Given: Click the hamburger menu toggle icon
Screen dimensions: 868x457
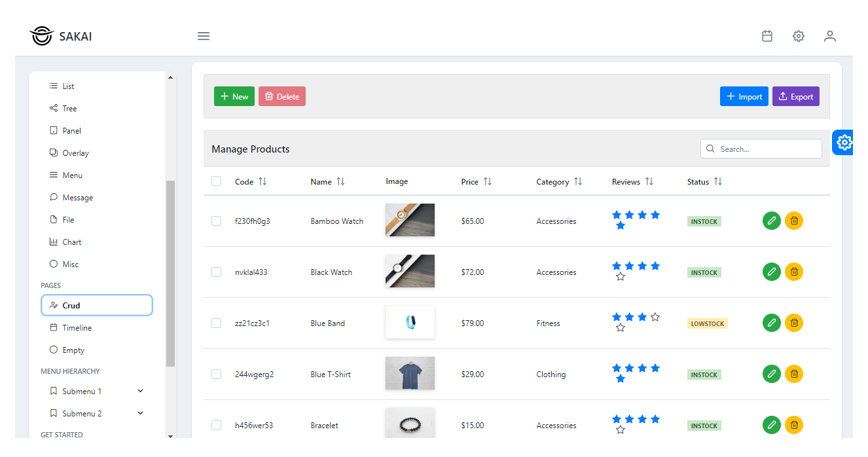Looking at the screenshot, I should pos(204,36).
